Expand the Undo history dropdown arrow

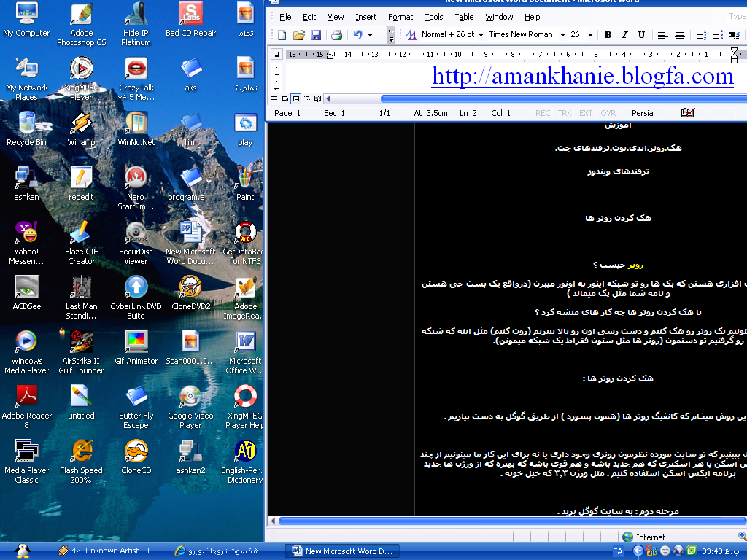[370, 35]
